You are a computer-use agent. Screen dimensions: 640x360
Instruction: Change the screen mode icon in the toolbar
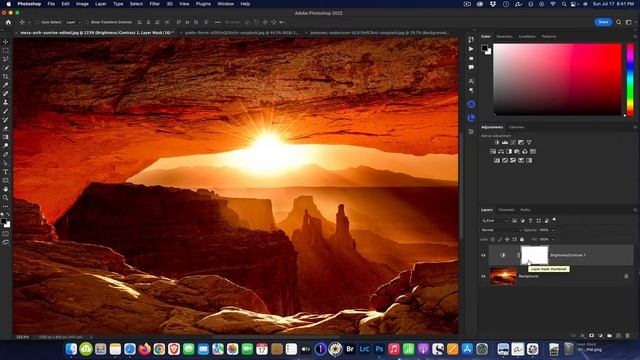[5, 242]
